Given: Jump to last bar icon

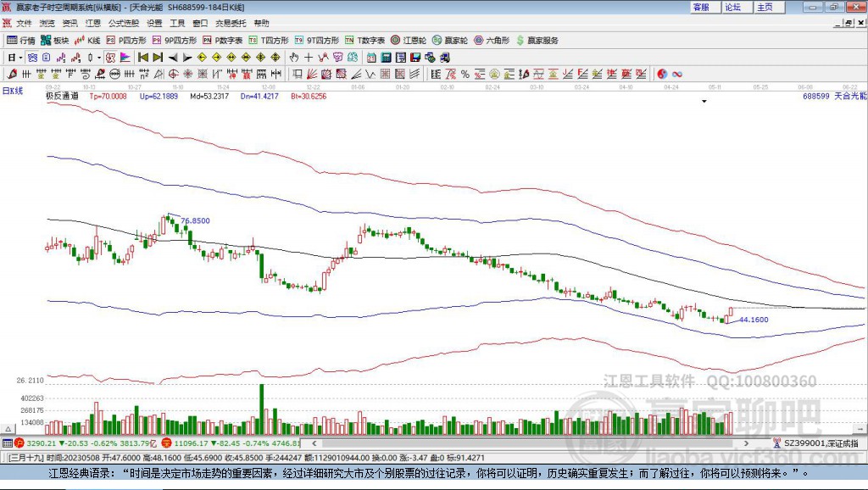Looking at the screenshot, I should click(x=158, y=58).
